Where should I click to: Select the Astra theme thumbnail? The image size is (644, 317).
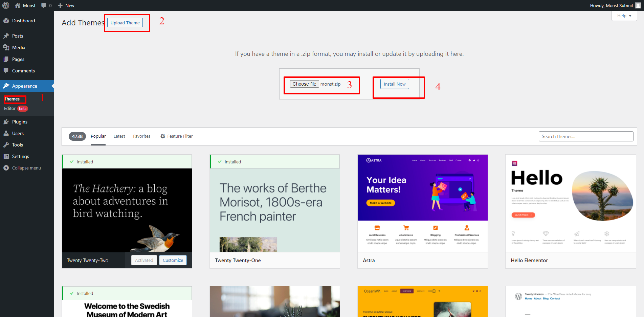pyautogui.click(x=422, y=203)
